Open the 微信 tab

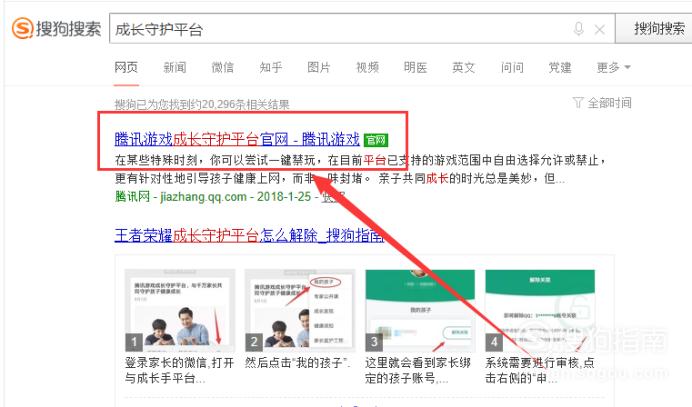pos(222,67)
